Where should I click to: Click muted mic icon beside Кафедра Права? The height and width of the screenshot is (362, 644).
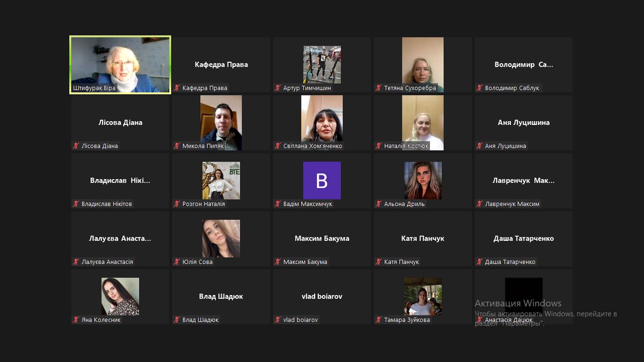[x=177, y=88]
